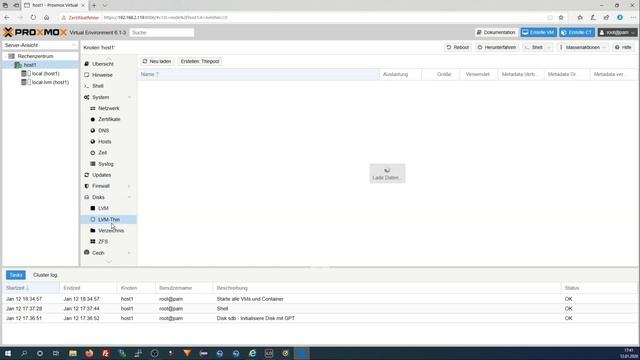Click the browser home icon
The image size is (640, 360).
(47, 18)
